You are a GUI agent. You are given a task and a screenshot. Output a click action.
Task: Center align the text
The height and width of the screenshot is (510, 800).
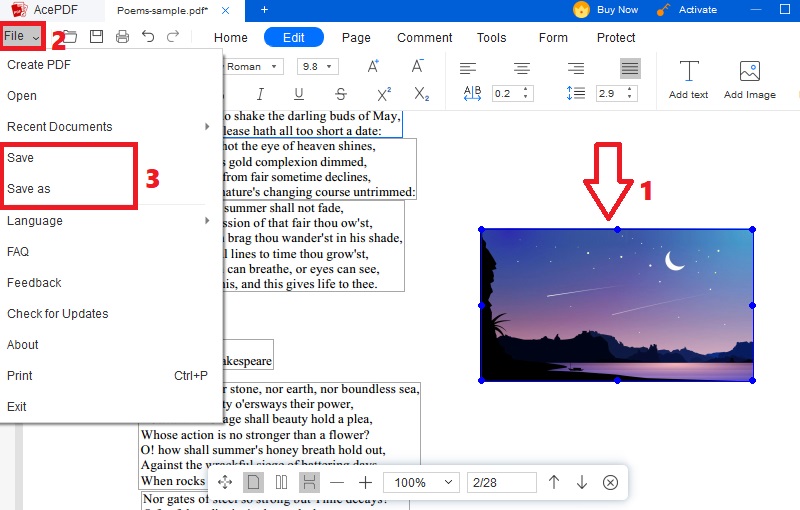(521, 68)
